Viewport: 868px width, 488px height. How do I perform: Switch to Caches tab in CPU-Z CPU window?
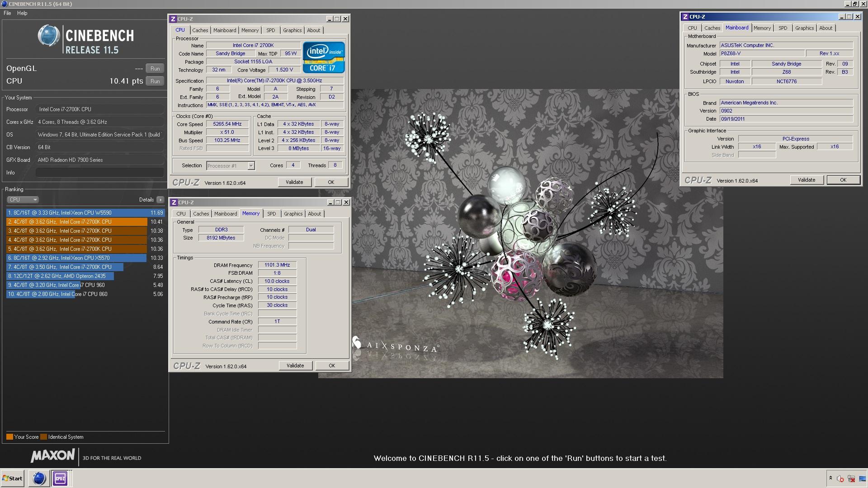pyautogui.click(x=200, y=30)
